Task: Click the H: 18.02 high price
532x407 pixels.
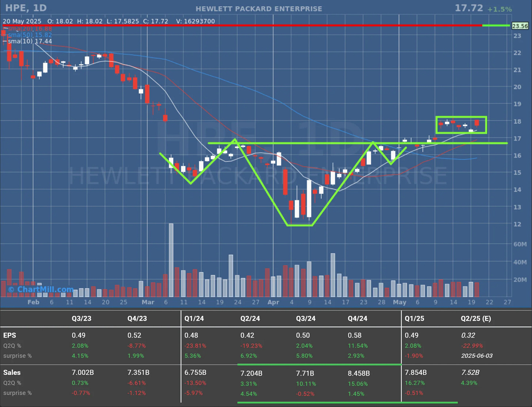Action: 90,21
